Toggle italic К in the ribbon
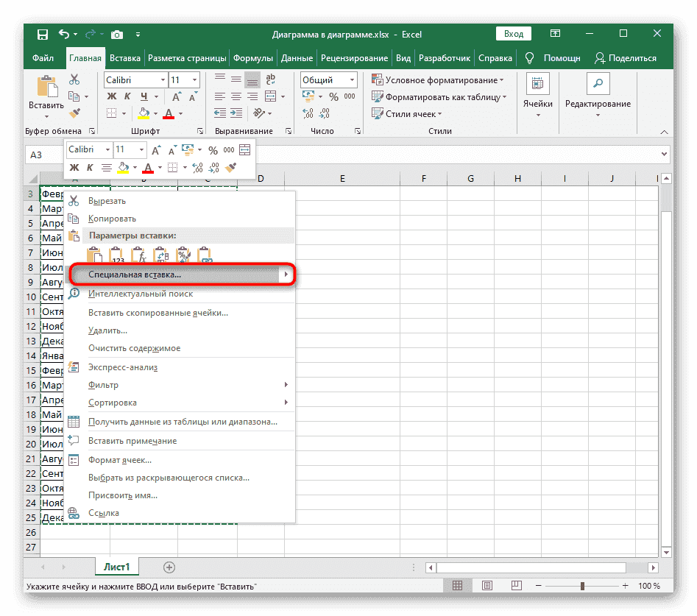 tap(127, 96)
